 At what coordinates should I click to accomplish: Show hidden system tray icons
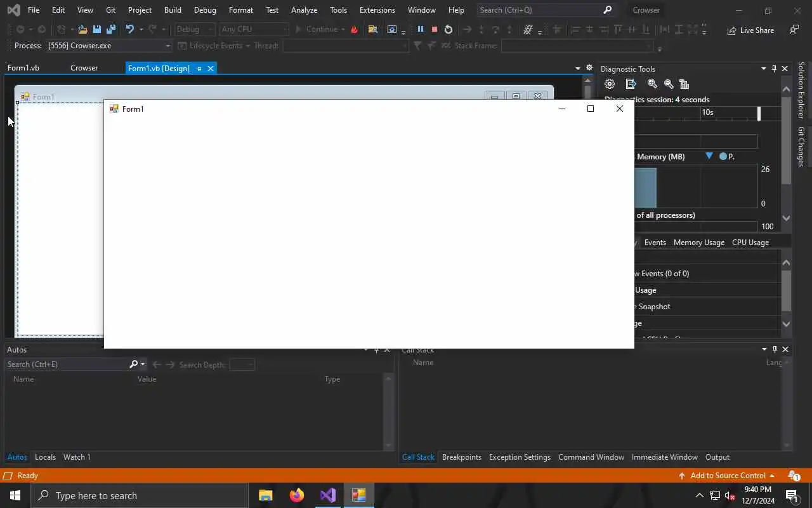[x=700, y=495]
